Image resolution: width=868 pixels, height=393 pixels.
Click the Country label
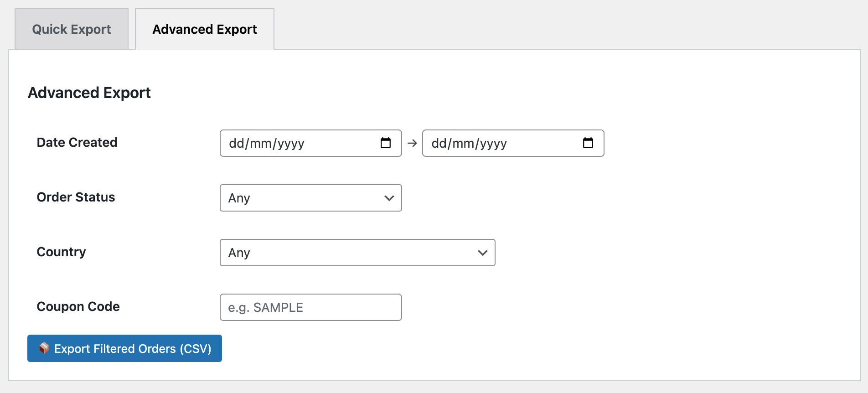click(x=61, y=252)
